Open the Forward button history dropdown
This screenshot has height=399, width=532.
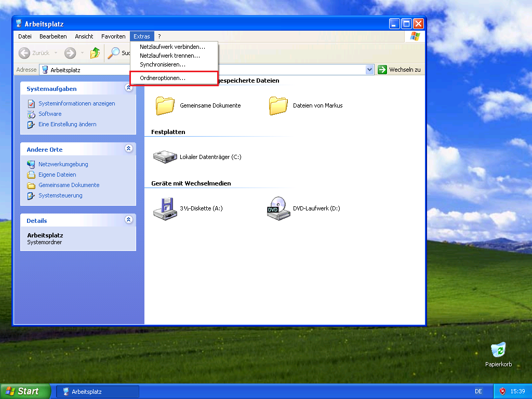(x=82, y=53)
